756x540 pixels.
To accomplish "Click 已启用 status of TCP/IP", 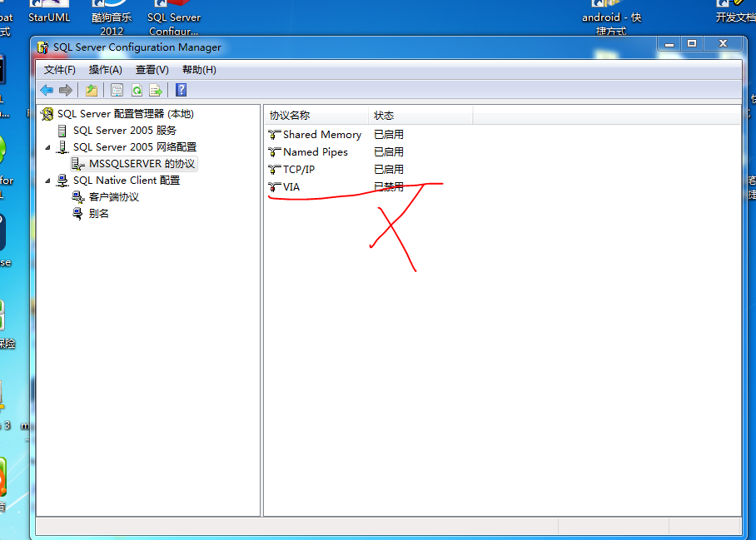I will (389, 170).
